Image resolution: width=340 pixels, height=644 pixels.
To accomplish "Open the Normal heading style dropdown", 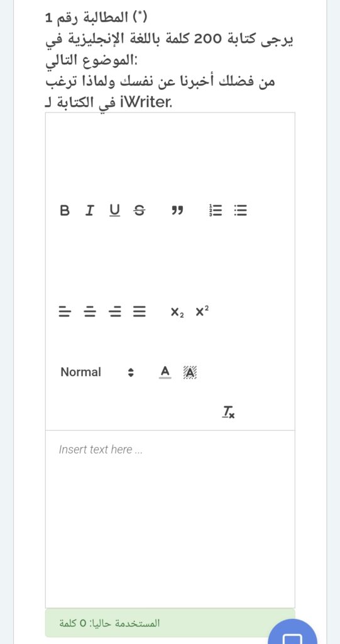I will pos(97,372).
